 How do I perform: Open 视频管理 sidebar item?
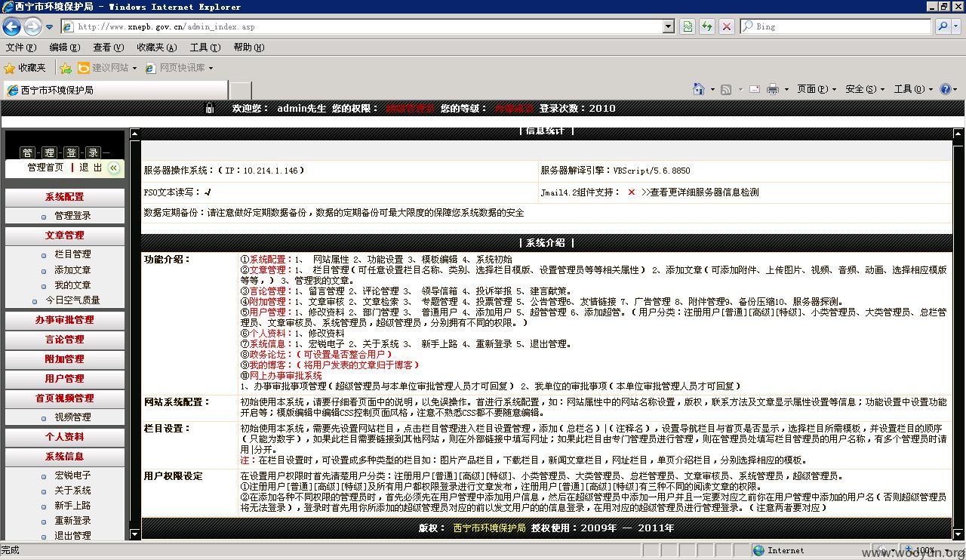pos(72,417)
